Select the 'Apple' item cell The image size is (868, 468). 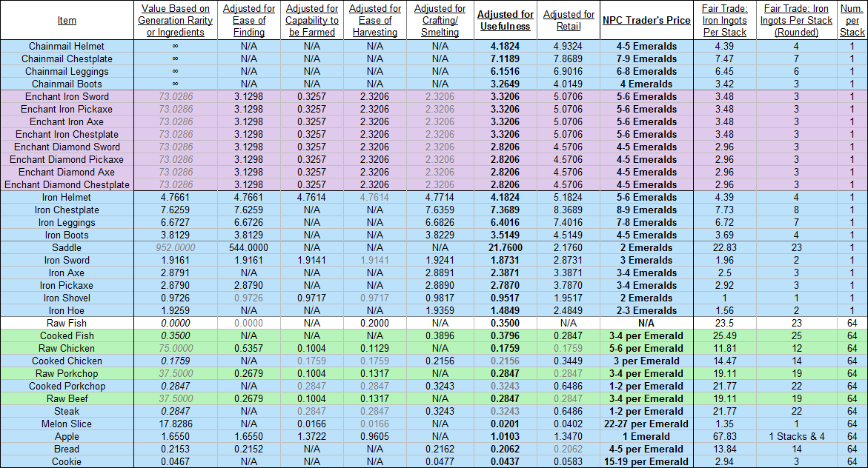(67, 436)
